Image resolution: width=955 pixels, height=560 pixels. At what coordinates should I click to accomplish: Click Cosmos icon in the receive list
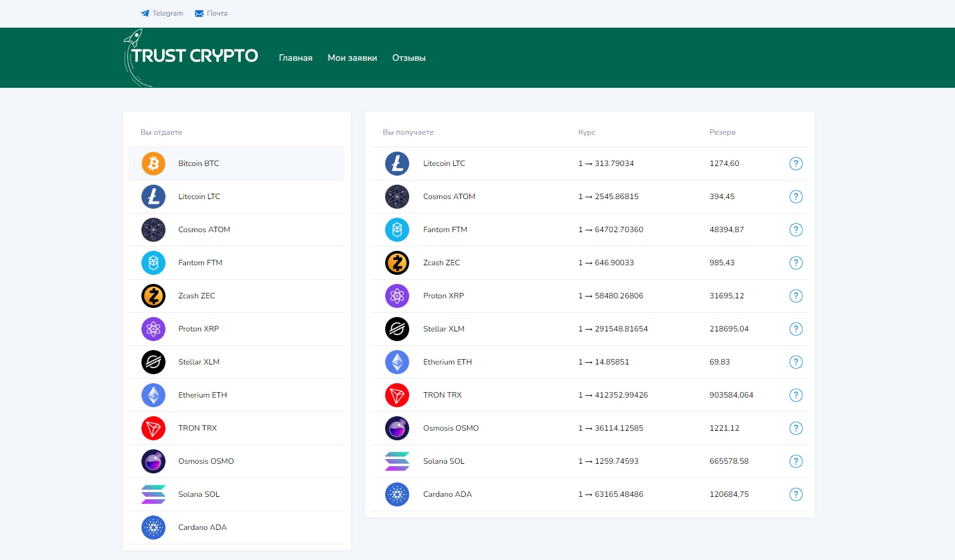pos(397,197)
